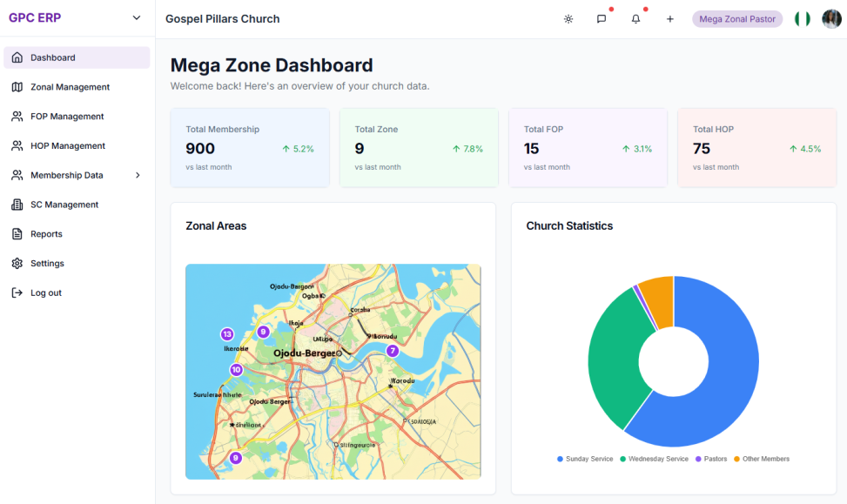Viewport: 847px width, 504px height.
Task: Open the notifications bell icon
Action: (635, 19)
